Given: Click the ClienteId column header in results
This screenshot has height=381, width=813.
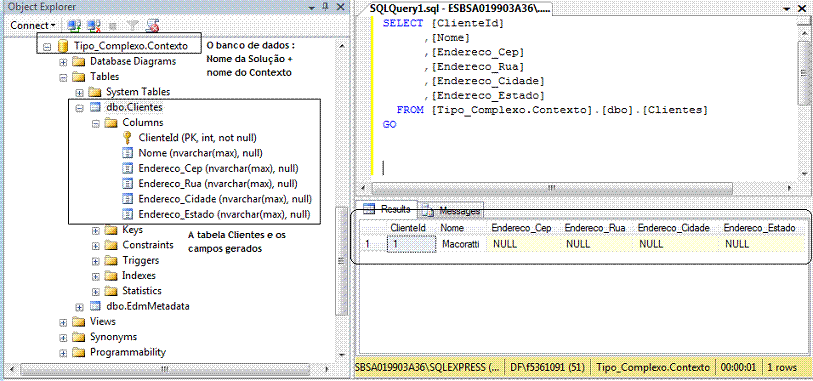Looking at the screenshot, I should click(x=408, y=228).
